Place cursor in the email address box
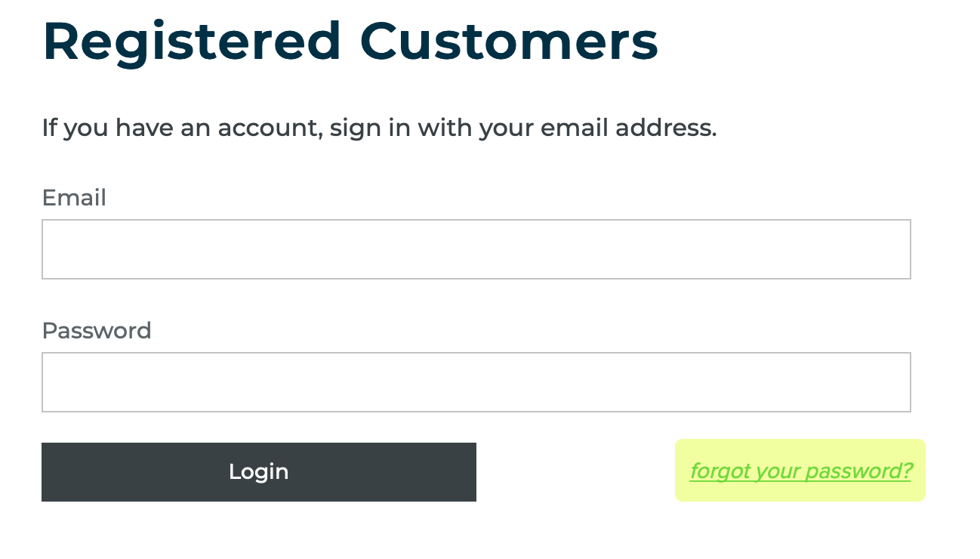This screenshot has height=559, width=980. click(x=476, y=249)
